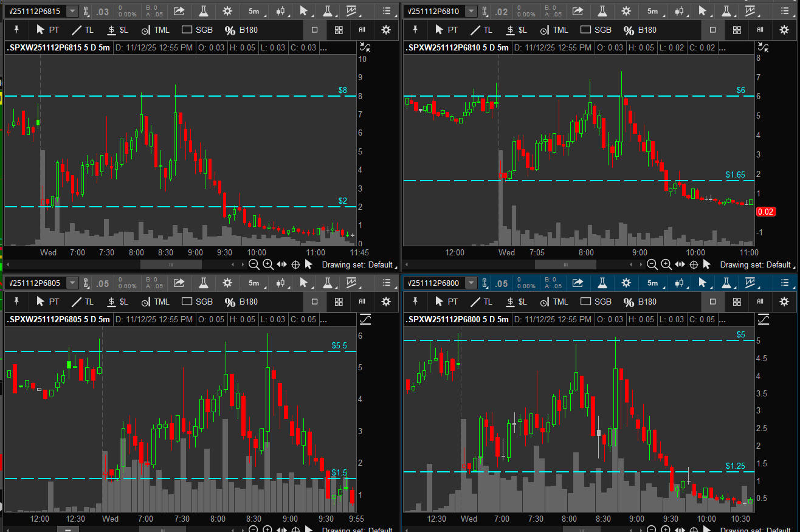The image size is (800, 532).
Task: Pick TML time level tool in P6805 panel
Action: point(155,302)
